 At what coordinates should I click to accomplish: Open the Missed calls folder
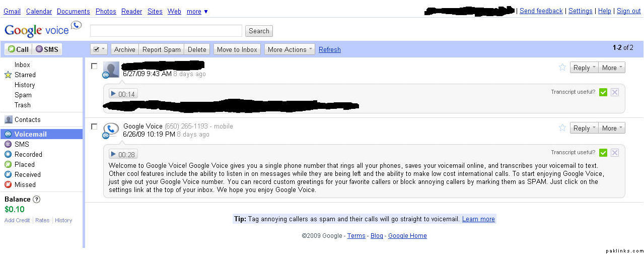click(25, 184)
